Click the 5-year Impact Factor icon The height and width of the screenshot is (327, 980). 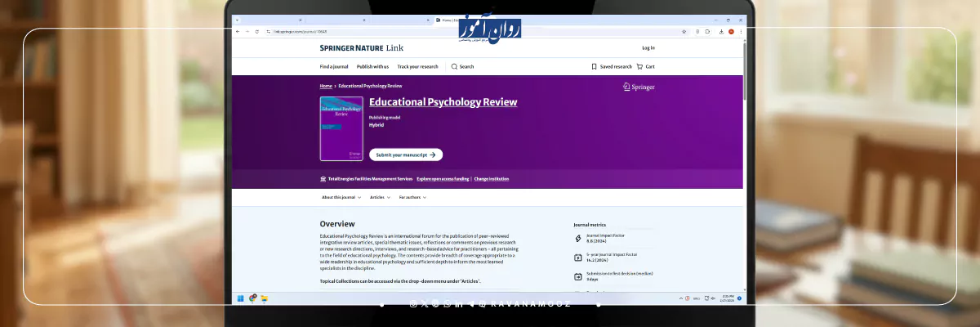point(578,258)
